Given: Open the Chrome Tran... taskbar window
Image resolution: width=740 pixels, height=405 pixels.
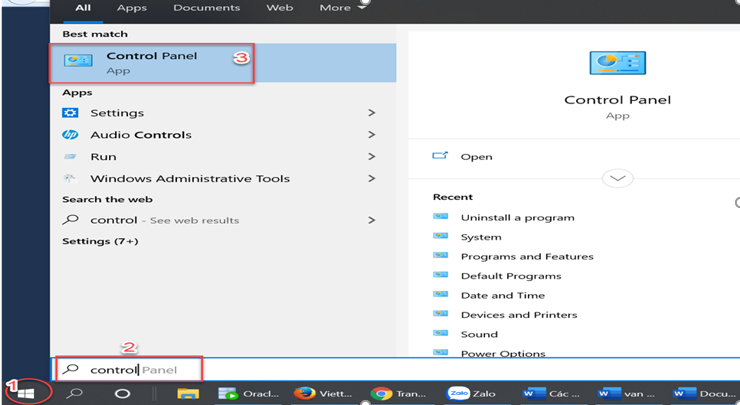Looking at the screenshot, I should 399,393.
